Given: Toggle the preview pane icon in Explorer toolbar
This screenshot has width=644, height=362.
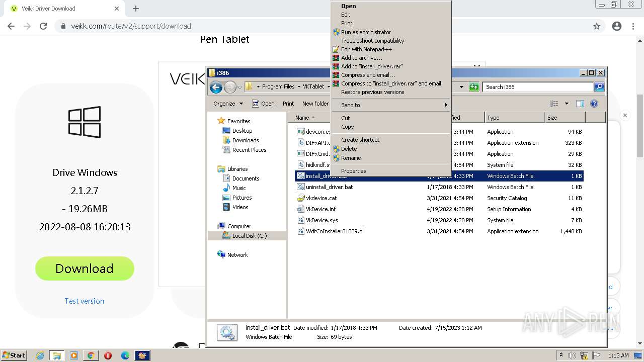Looking at the screenshot, I should click(x=580, y=104).
